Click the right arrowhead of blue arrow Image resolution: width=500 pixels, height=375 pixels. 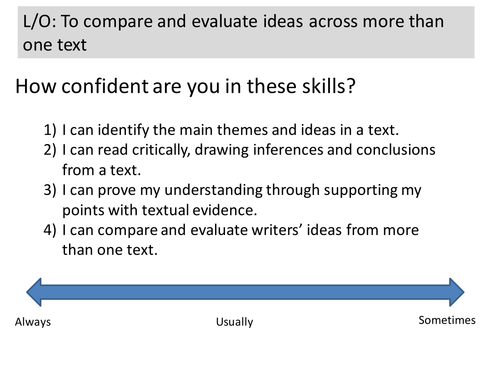(457, 292)
